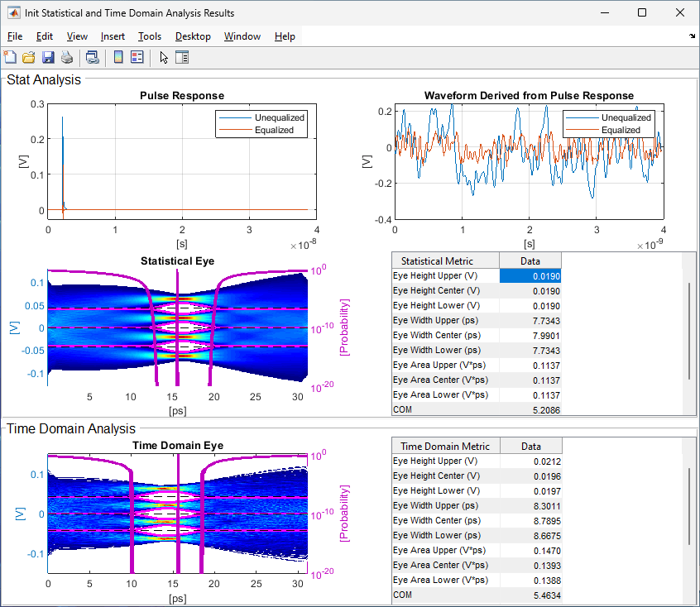Viewport: 700px width, 607px height.
Task: Toggle the Insert Legend toolbar button
Action: tap(137, 57)
